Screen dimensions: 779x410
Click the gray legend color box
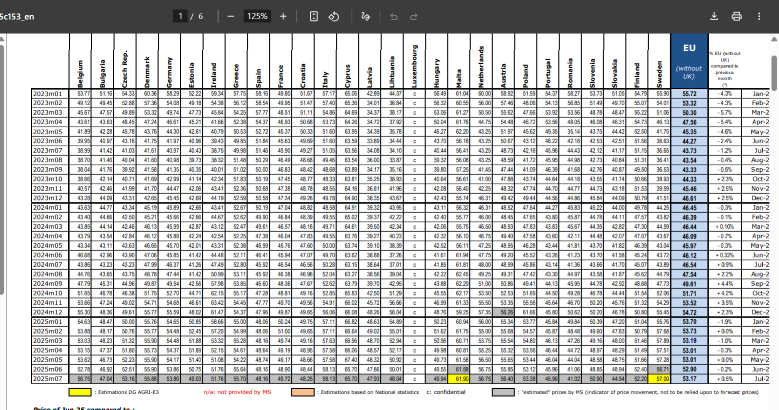coord(503,392)
